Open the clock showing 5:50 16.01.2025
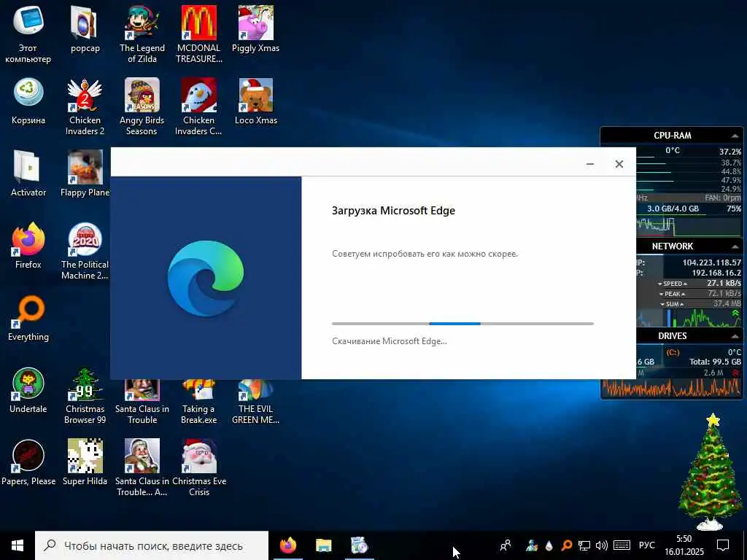 pyautogui.click(x=684, y=545)
